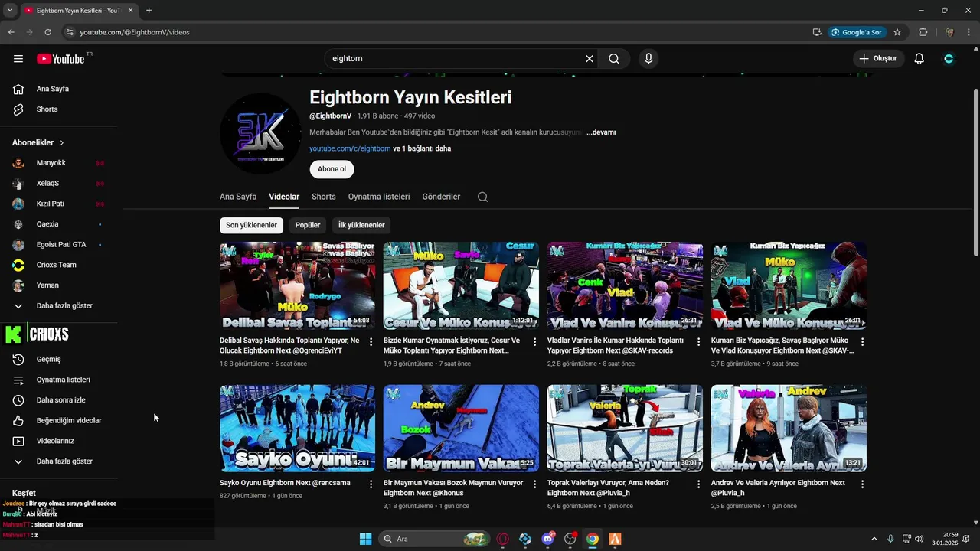Select the Popüler filter chip
The width and height of the screenshot is (980, 551).
tap(308, 225)
